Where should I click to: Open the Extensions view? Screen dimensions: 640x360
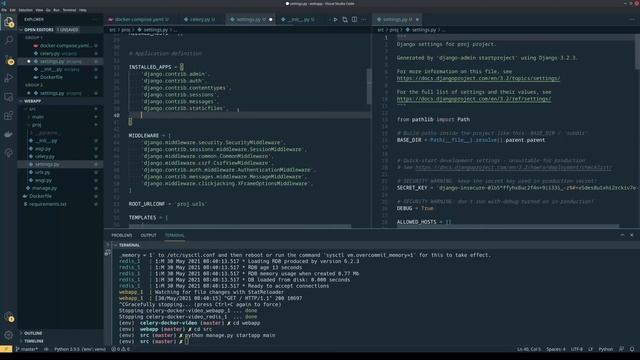9,116
